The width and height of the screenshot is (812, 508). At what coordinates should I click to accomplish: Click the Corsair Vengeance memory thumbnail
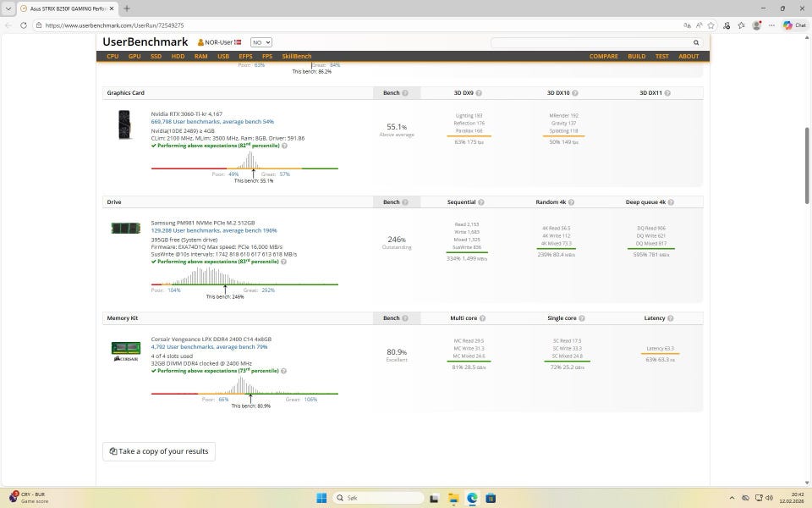click(x=126, y=351)
